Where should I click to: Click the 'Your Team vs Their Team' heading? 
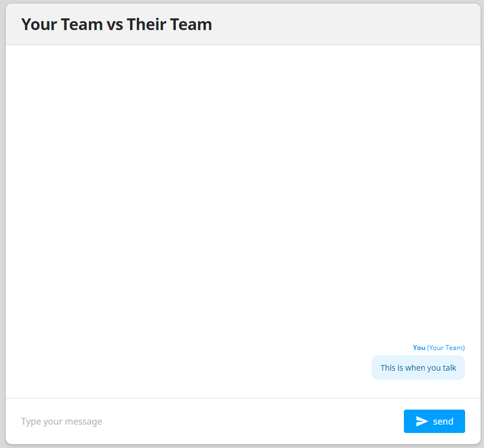click(116, 24)
